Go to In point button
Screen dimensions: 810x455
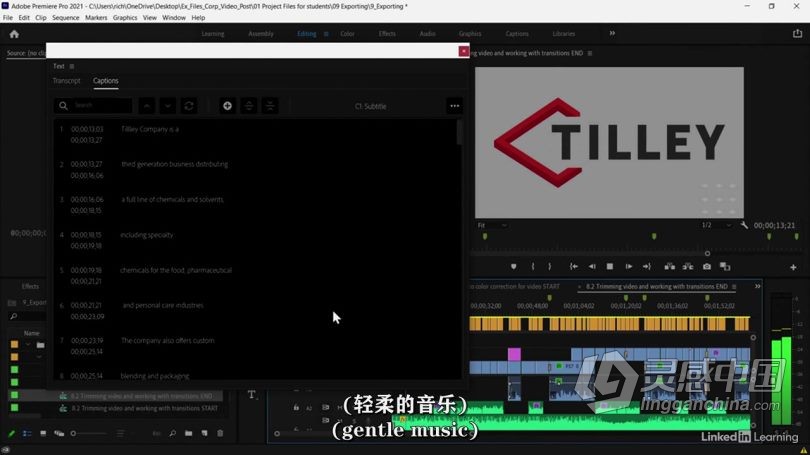coord(573,266)
